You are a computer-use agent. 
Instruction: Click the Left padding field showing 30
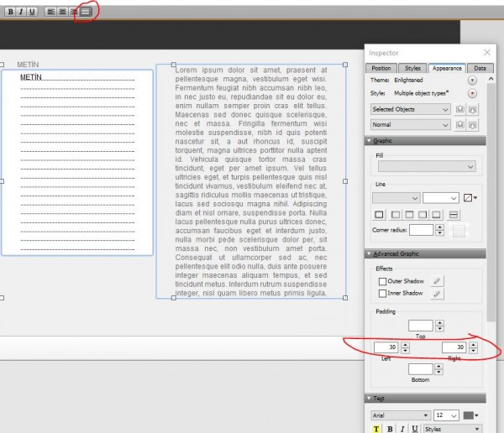coord(386,347)
